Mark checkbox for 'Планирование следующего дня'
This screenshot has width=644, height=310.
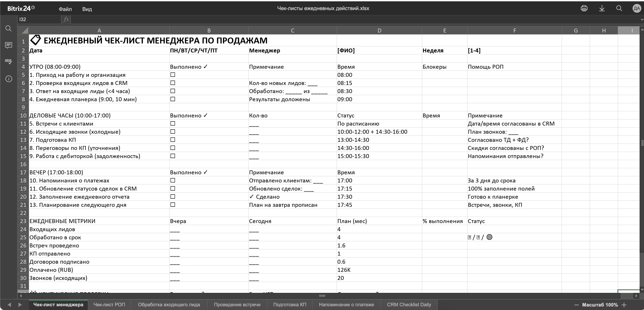[173, 205]
